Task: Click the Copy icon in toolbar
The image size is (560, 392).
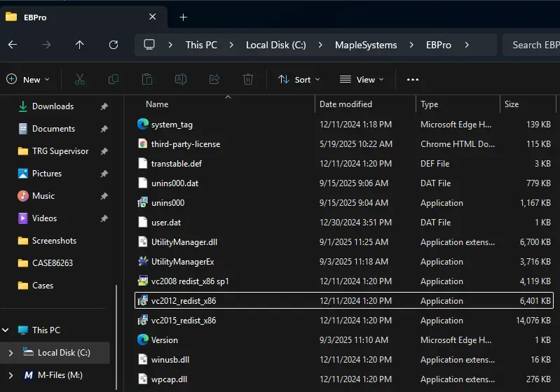Action: pyautogui.click(x=113, y=79)
